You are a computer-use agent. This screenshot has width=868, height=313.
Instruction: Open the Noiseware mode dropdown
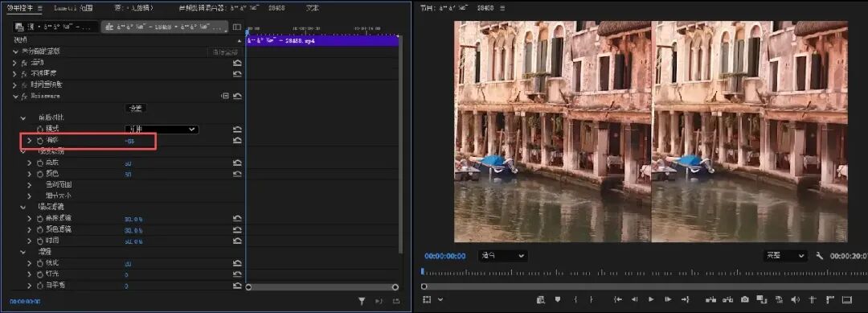coord(161,129)
